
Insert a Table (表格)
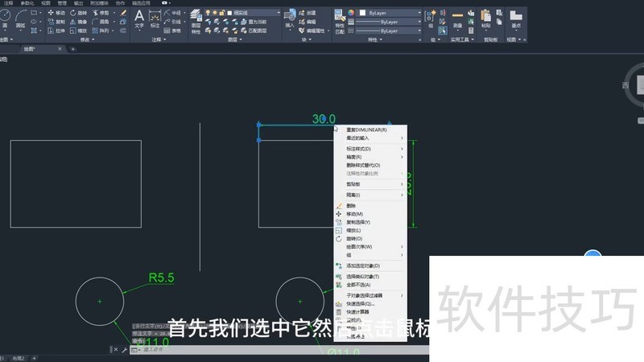172,31
